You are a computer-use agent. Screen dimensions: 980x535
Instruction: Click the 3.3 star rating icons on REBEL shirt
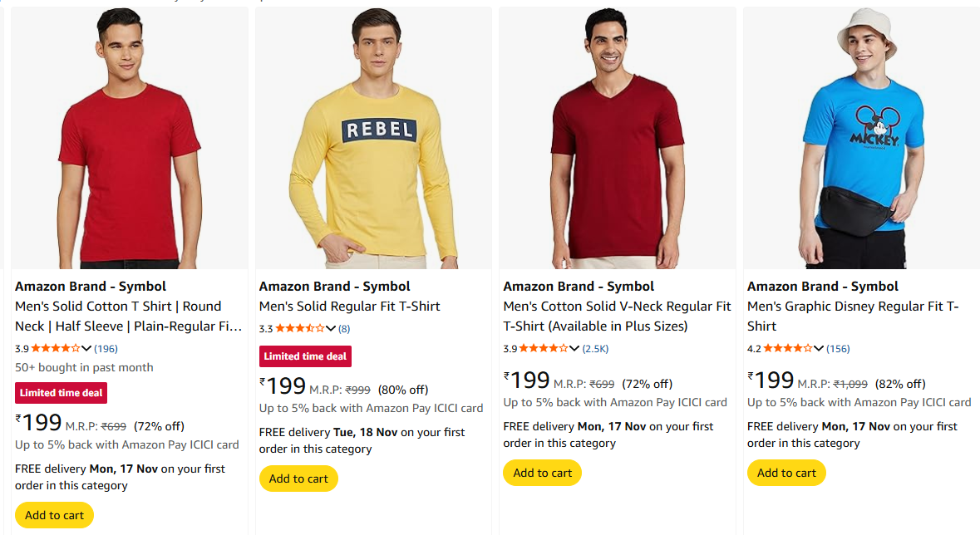pyautogui.click(x=300, y=329)
